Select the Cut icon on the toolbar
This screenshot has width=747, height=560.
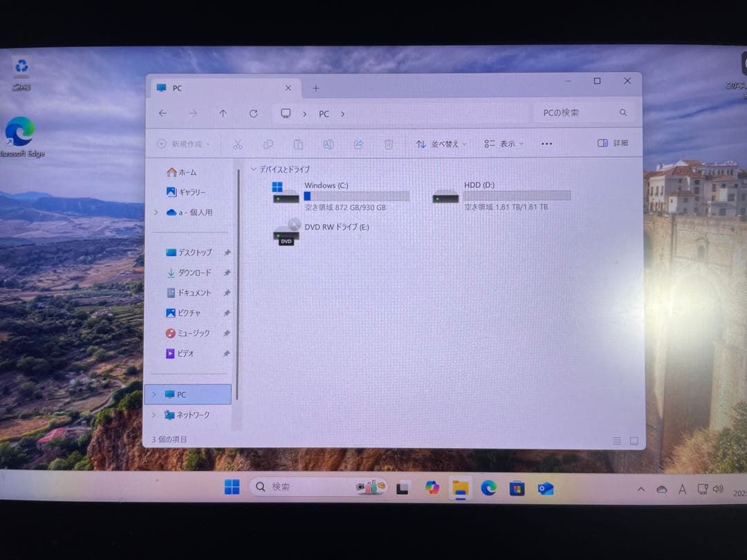[238, 144]
